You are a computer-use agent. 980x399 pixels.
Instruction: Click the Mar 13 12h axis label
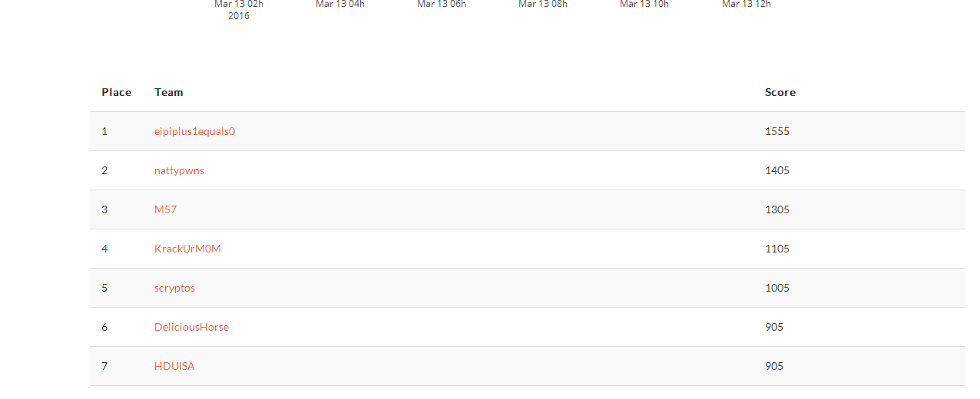point(747,5)
